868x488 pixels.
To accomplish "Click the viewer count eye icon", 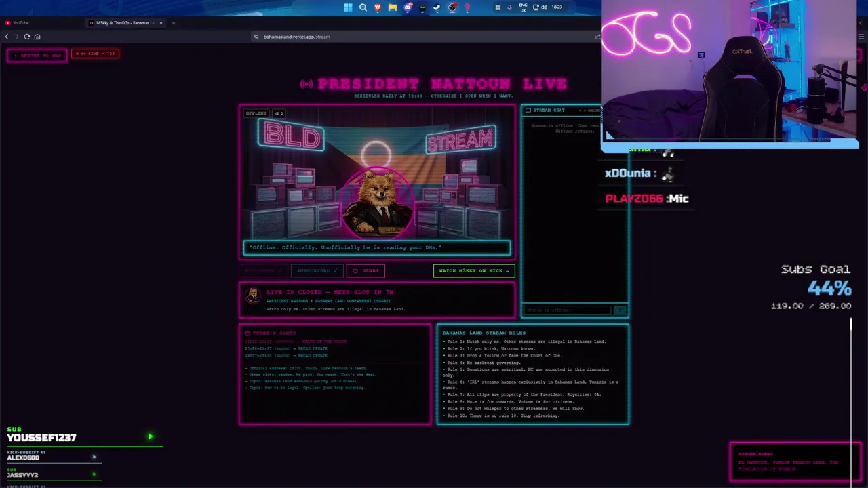I will [279, 113].
